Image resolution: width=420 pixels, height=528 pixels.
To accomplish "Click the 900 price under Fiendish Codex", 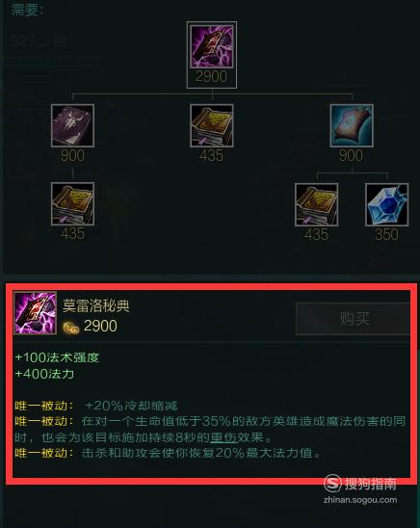I will 72,155.
